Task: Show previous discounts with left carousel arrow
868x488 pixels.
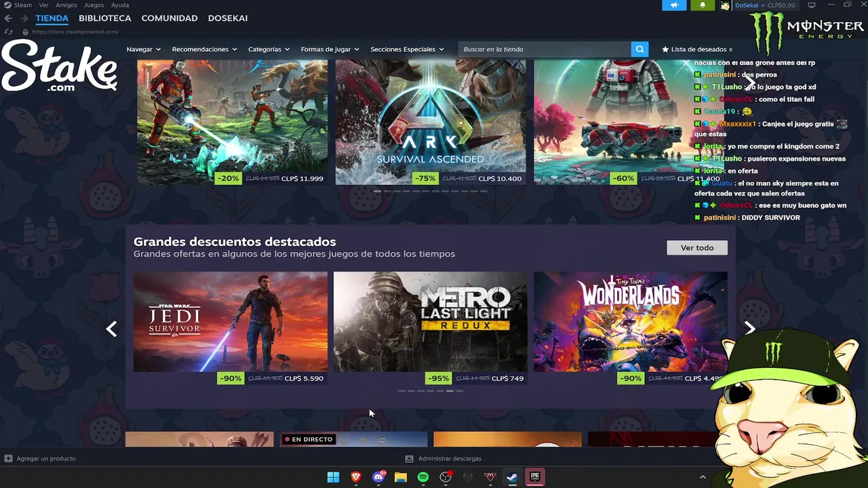Action: pyautogui.click(x=111, y=329)
